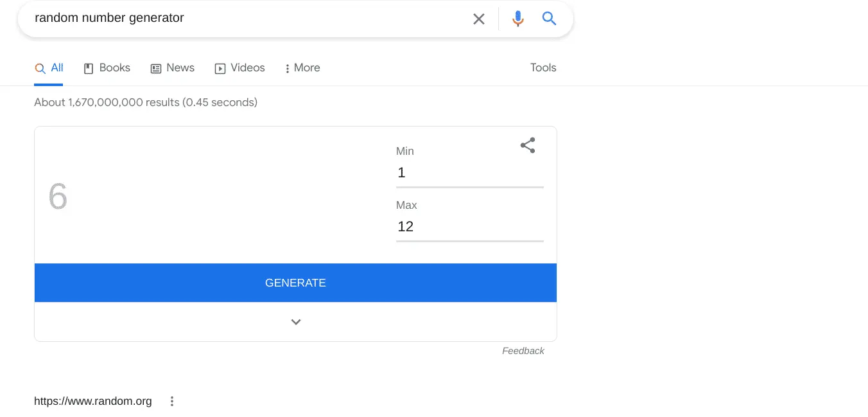Clear the search query with the X icon
Image resolution: width=868 pixels, height=417 pixels.
tap(478, 19)
